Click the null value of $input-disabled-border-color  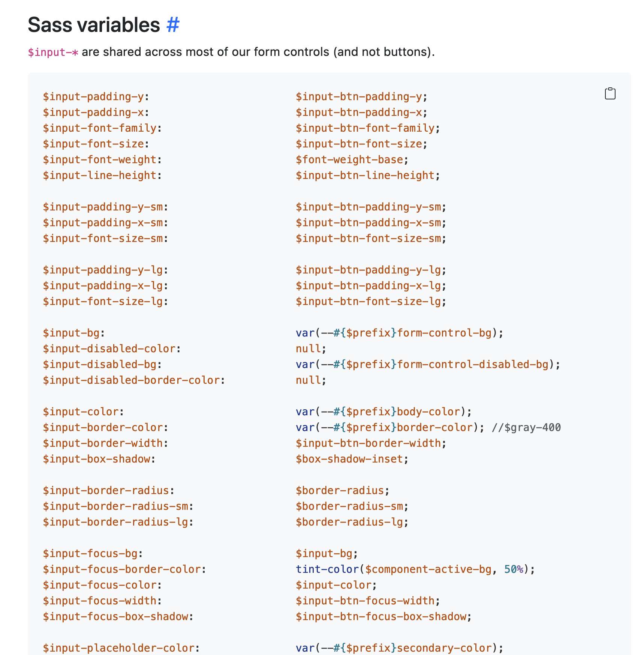point(311,380)
